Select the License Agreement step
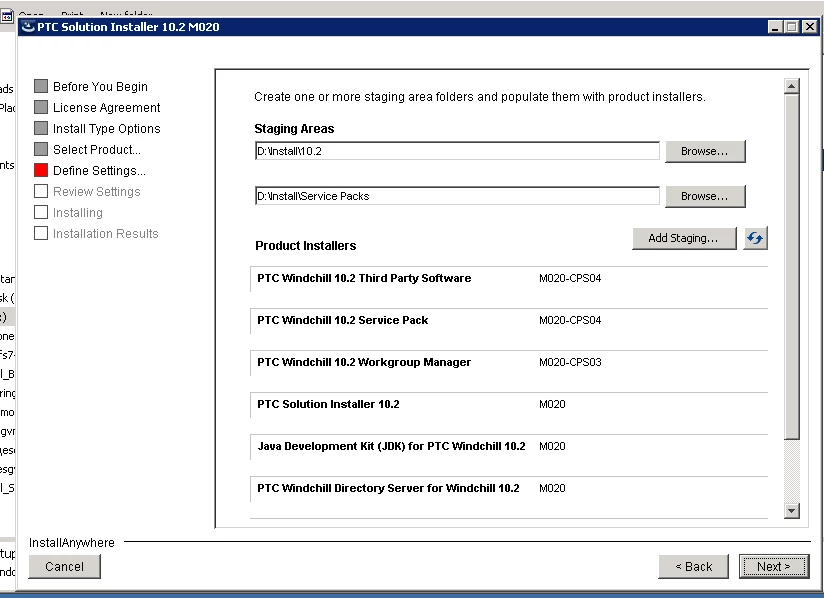824x598 pixels. pyautogui.click(x=97, y=107)
